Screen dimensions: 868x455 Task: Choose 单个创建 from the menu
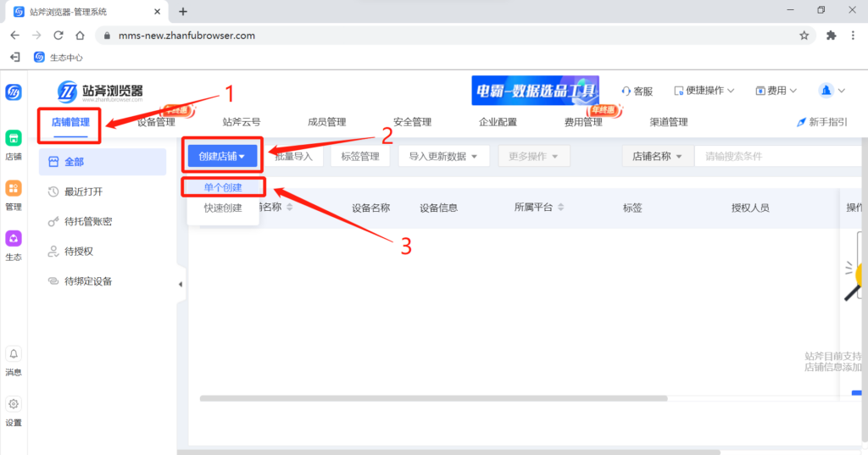pyautogui.click(x=223, y=187)
